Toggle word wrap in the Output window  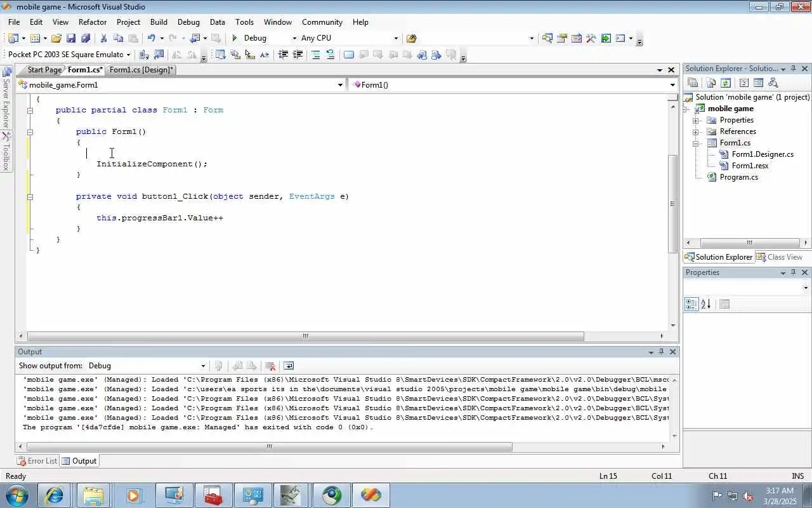(x=289, y=366)
